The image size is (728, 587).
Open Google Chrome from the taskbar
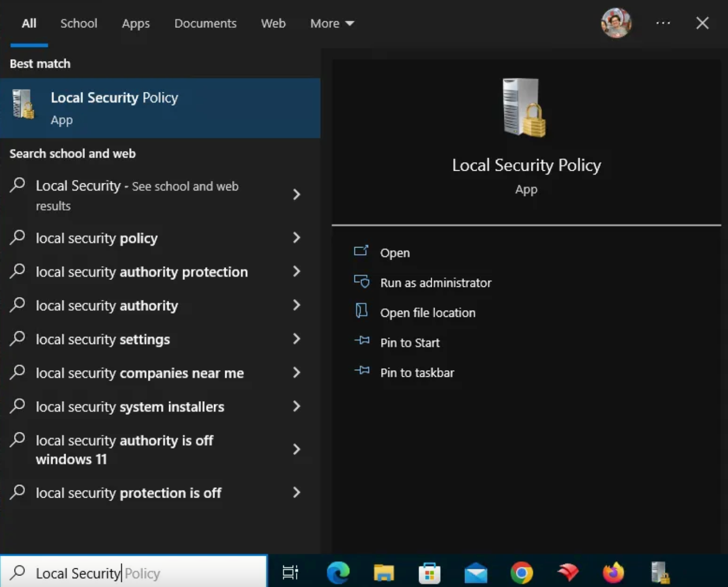[x=521, y=572]
